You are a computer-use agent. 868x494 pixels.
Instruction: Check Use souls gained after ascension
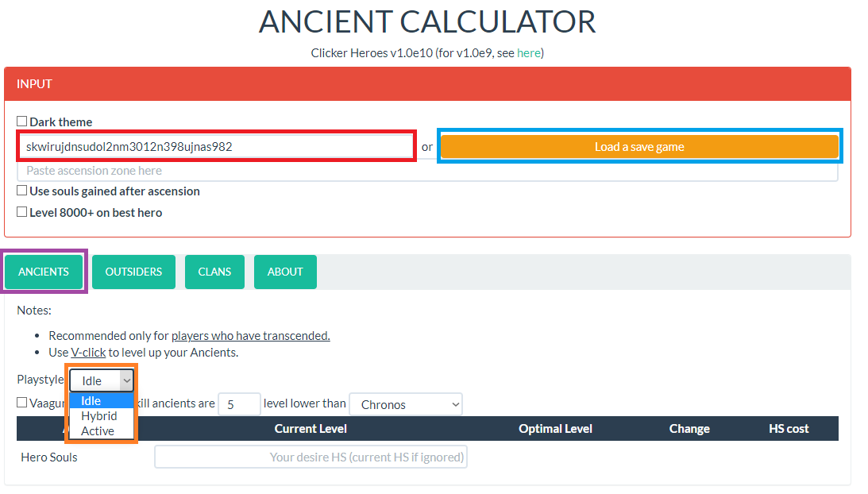22,191
